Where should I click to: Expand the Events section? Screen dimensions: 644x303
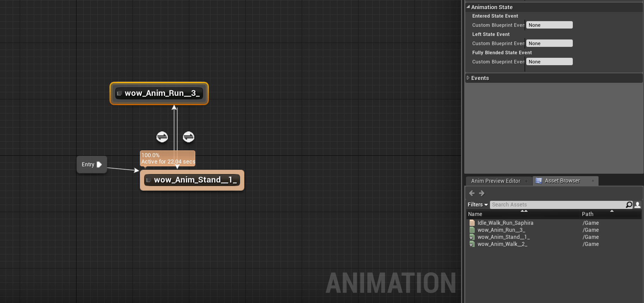(x=468, y=78)
